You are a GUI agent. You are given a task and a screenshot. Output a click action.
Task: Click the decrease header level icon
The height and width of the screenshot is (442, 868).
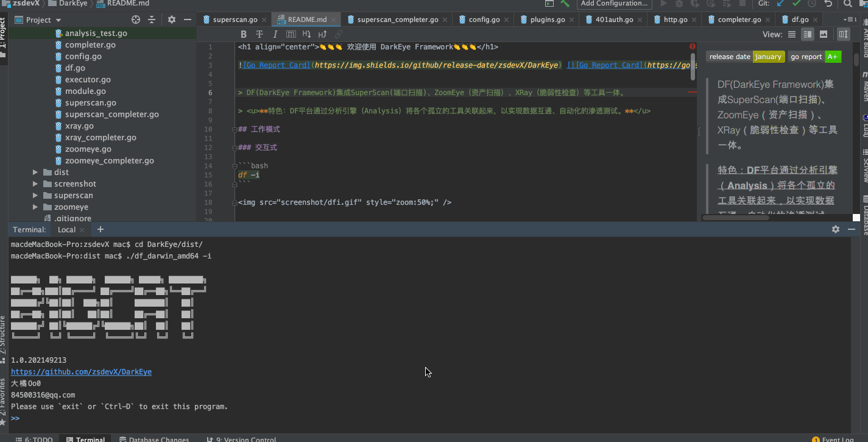(x=307, y=34)
